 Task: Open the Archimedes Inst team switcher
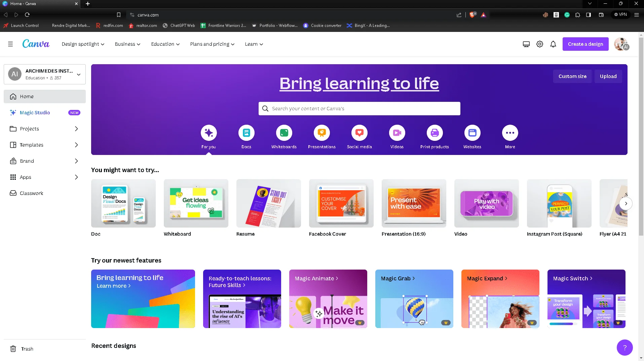(45, 74)
